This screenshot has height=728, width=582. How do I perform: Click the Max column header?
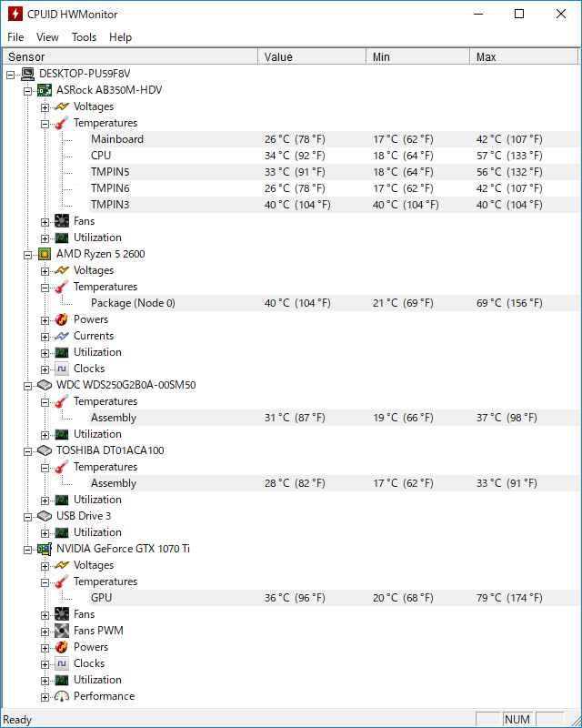click(525, 56)
